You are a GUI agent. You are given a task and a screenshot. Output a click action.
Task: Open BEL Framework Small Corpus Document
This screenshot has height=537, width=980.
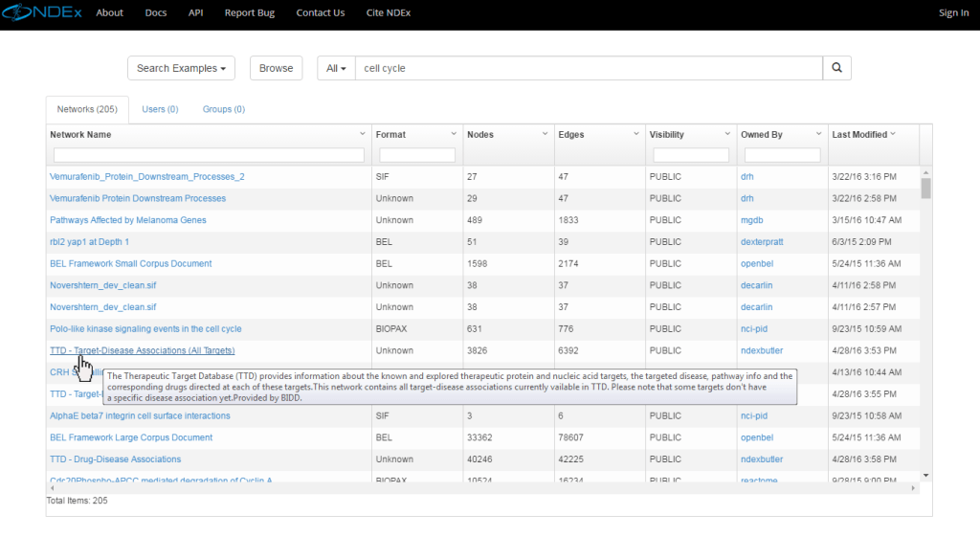(x=130, y=264)
